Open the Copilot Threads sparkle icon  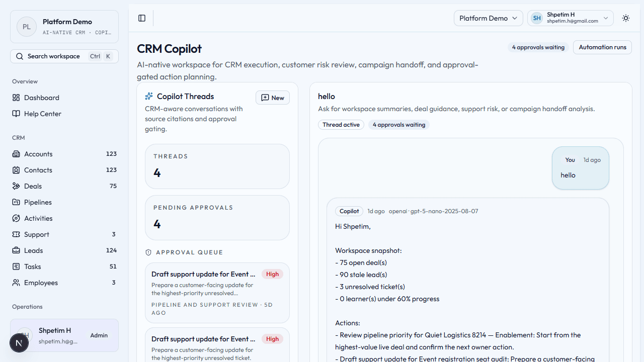coord(148,96)
